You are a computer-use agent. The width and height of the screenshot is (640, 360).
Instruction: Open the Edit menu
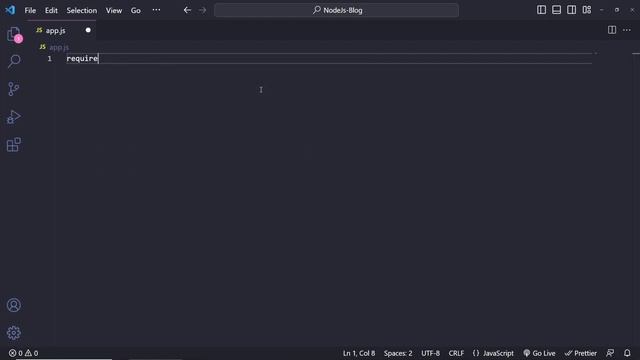click(x=51, y=10)
